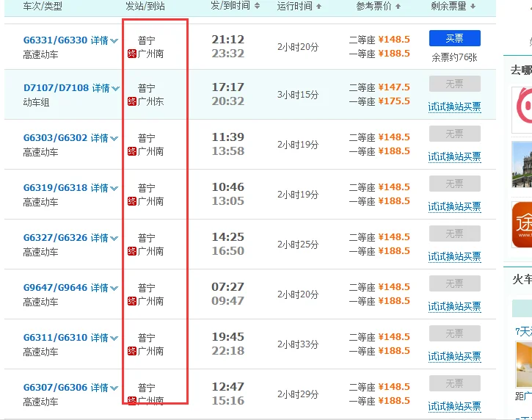Click 余票约76张 text

[x=455, y=57]
